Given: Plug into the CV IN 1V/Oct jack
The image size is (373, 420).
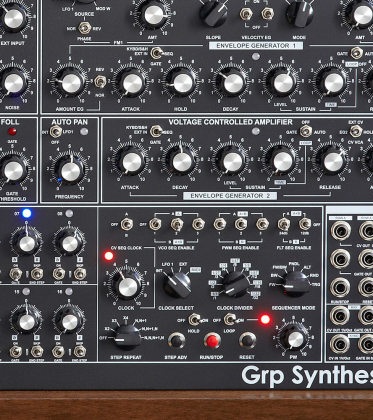Looking at the screenshot, I should click(x=340, y=344).
